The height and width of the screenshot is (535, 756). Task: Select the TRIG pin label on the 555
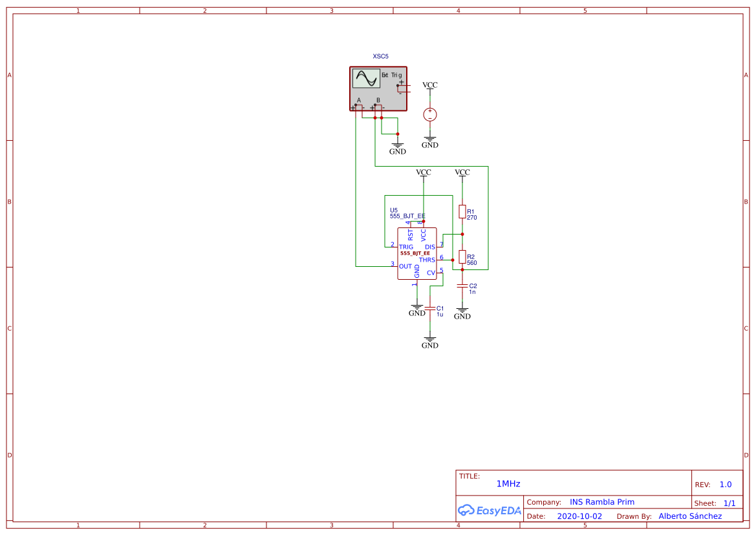tap(406, 247)
